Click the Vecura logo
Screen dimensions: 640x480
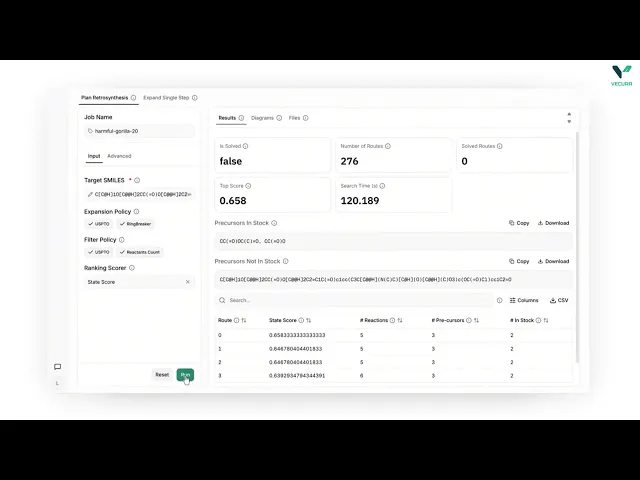622,76
